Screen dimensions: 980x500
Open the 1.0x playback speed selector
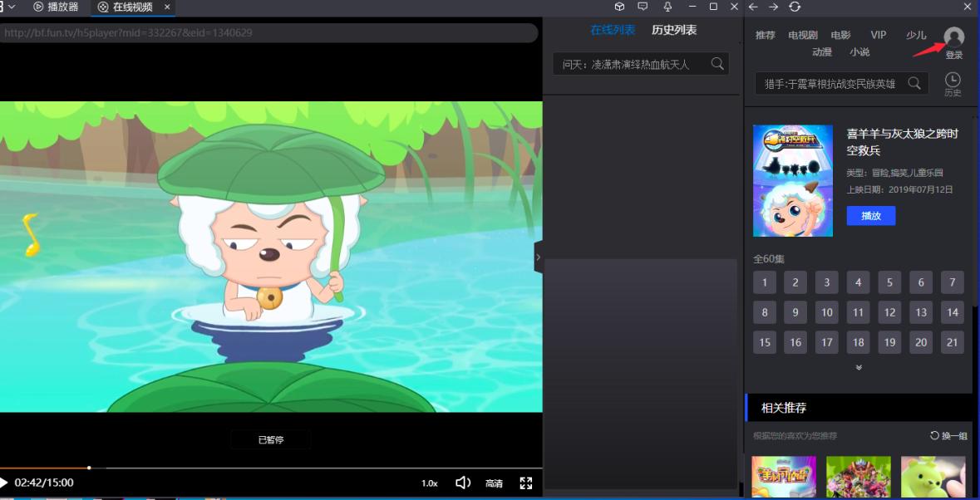[430, 483]
